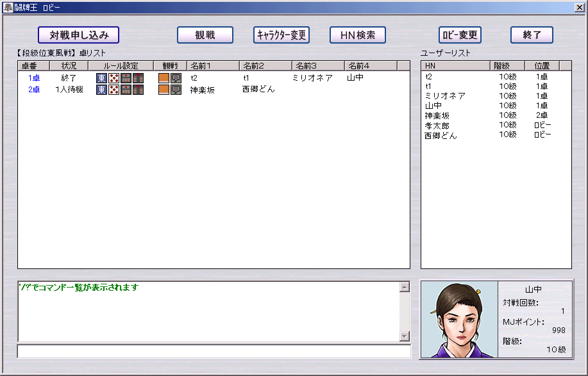Open the HN検索 search button
588x376 pixels.
click(x=357, y=35)
